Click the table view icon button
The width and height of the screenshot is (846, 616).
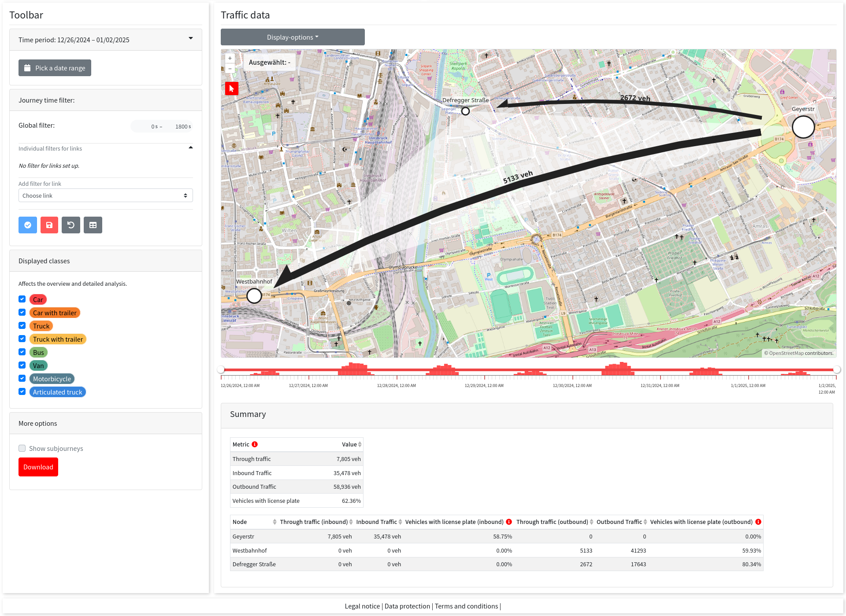pyautogui.click(x=93, y=225)
